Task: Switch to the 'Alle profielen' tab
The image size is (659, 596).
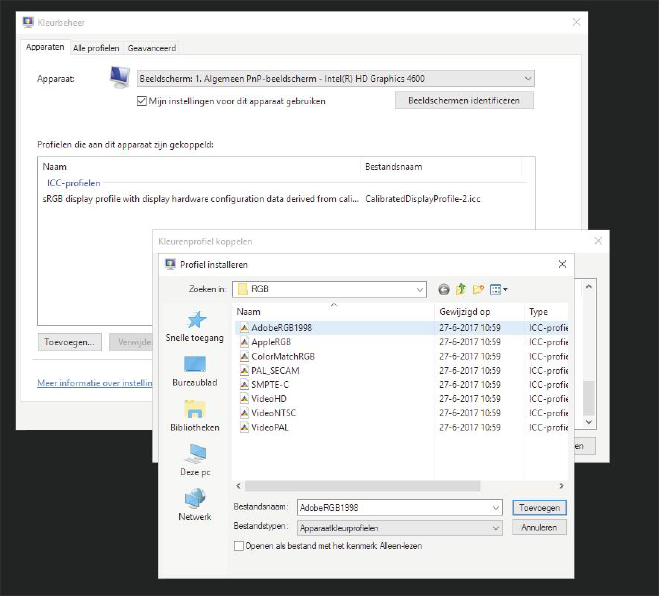Action: [x=96, y=48]
